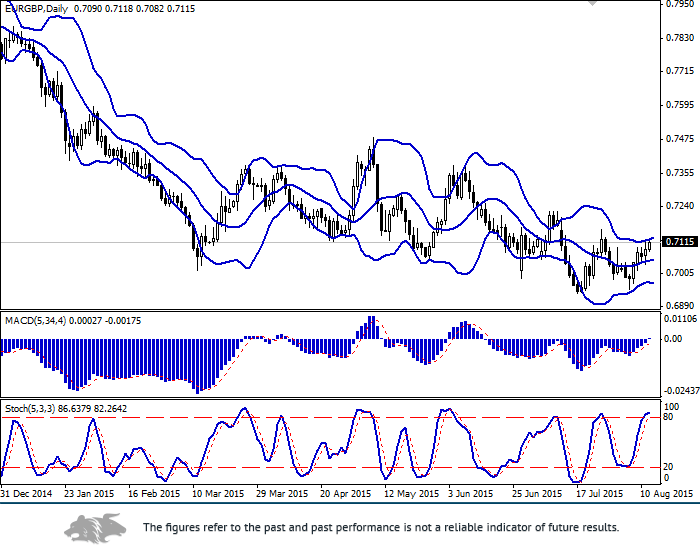Screen dimensions: 700x552
Task: Click the 0.7355 price axis label
Action: point(680,173)
